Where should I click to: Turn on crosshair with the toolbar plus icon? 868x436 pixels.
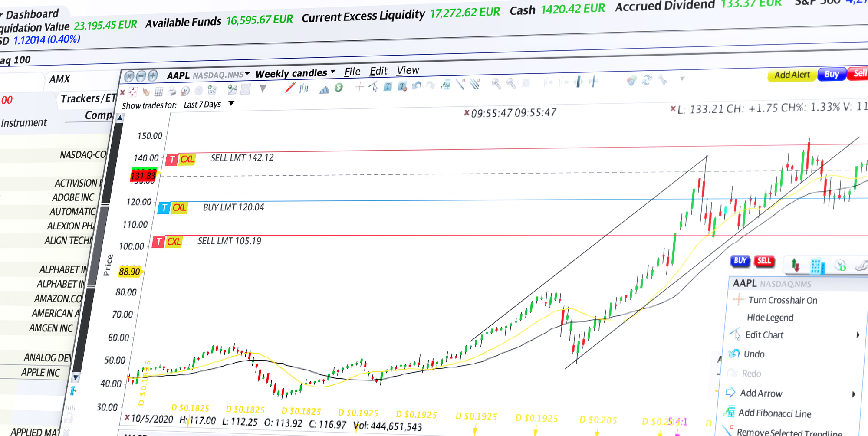click(359, 87)
